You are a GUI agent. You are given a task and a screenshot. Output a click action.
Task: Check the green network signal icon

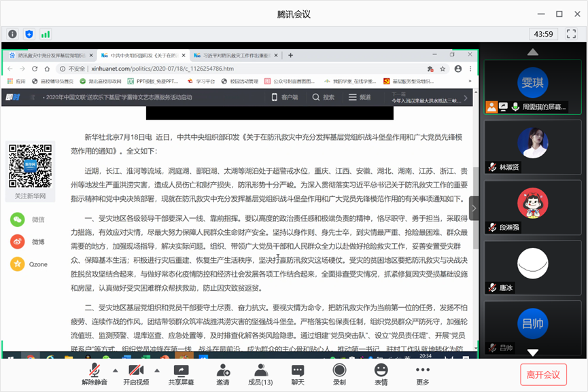46,34
